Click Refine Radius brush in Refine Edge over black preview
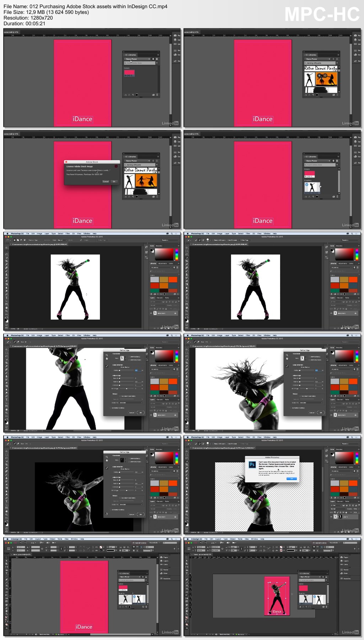The width and height of the screenshot is (364, 640). tap(107, 468)
